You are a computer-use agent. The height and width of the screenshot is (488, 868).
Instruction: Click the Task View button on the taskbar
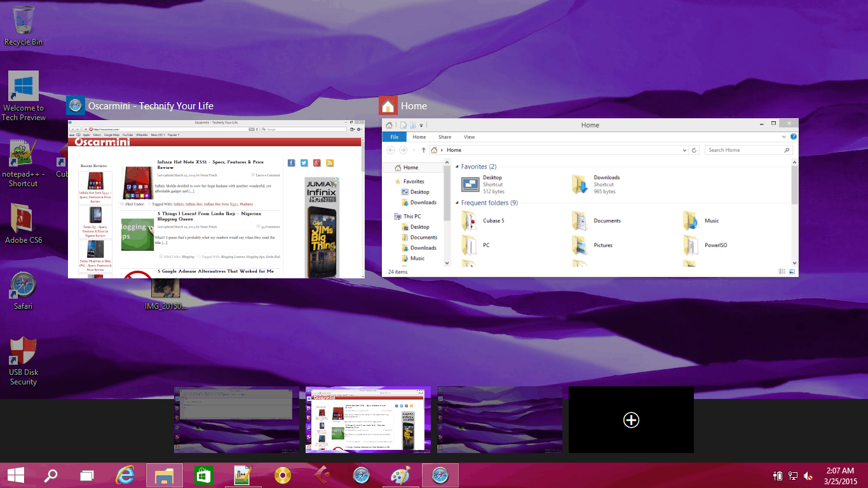pyautogui.click(x=86, y=475)
